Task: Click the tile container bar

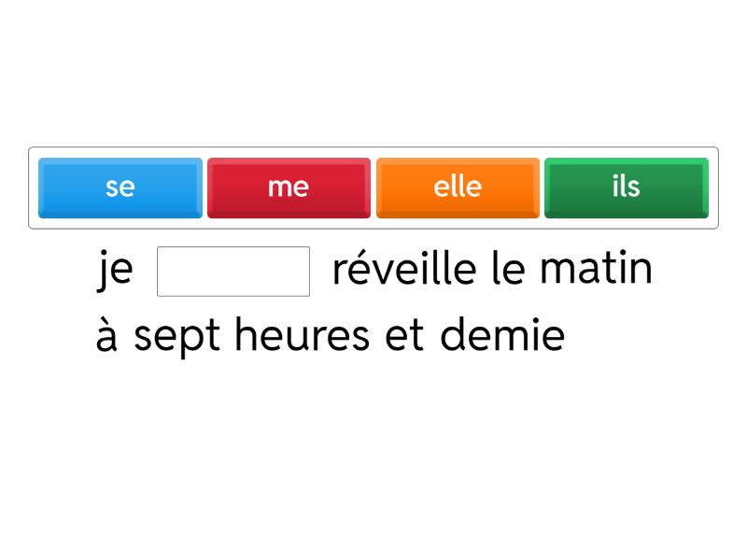Action: [373, 187]
